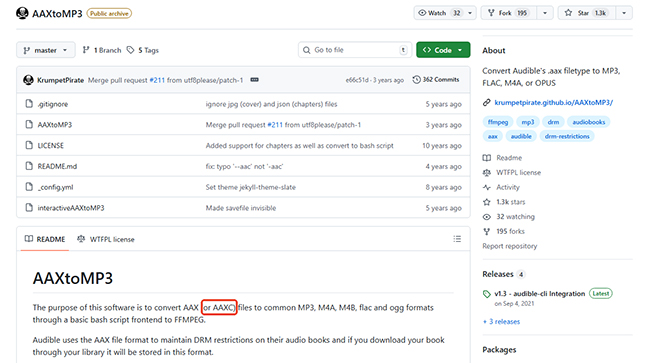650x363 pixels.
Task: Open the Activity link
Action: [x=501, y=187]
